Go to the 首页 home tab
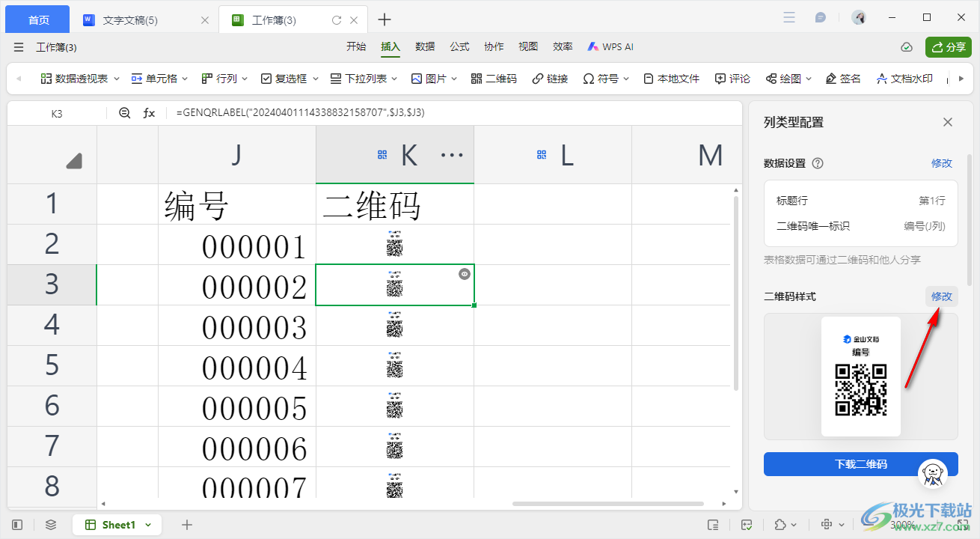This screenshot has height=539, width=980. tap(37, 19)
